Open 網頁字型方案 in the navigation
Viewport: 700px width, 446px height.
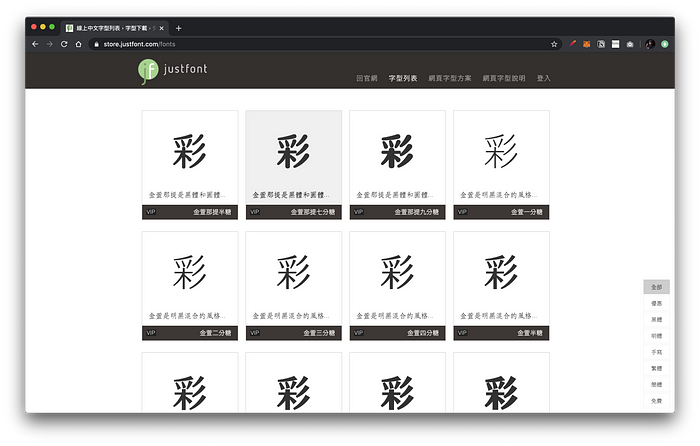(x=450, y=78)
